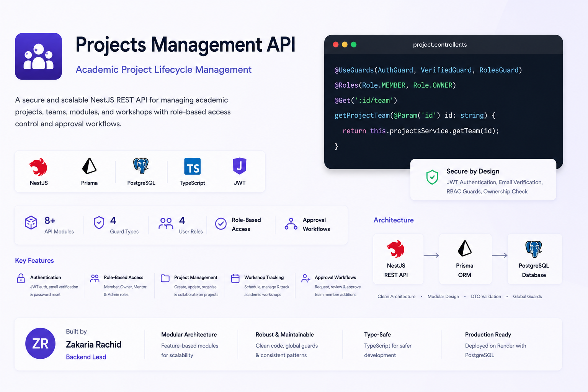This screenshot has height=392, width=588.
Task: Click the Authentication lock icon
Action: [x=21, y=278]
